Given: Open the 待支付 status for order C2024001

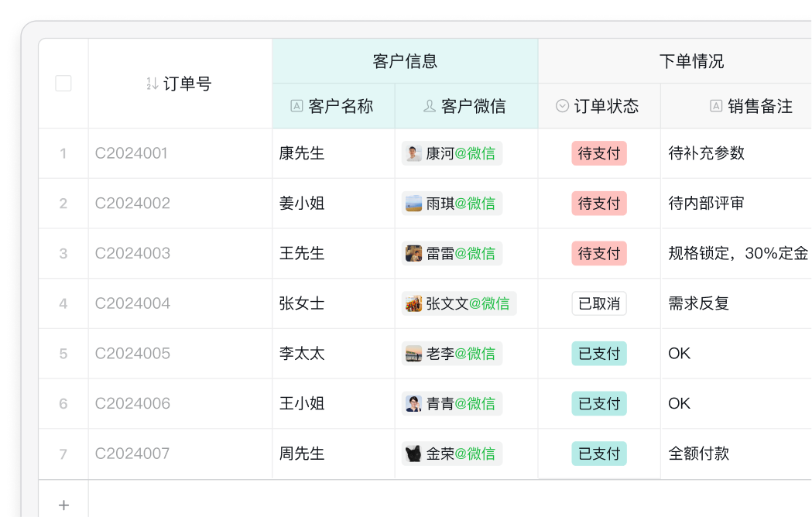Looking at the screenshot, I should point(599,153).
